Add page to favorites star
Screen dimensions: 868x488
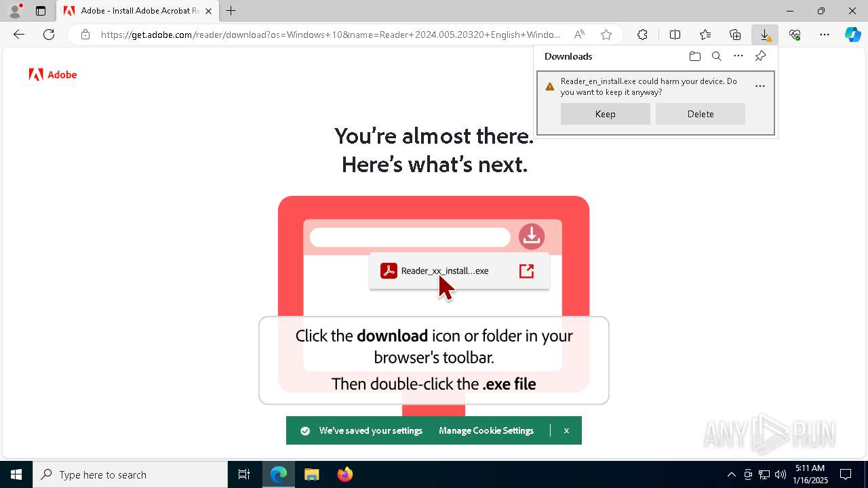click(x=606, y=35)
